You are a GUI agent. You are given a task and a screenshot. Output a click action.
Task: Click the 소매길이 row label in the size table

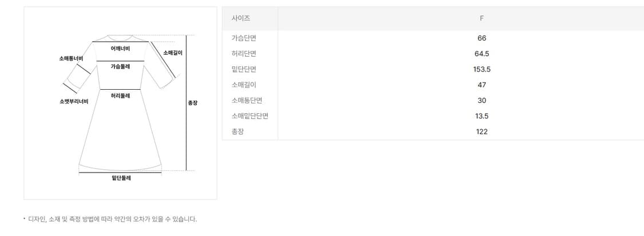point(243,85)
